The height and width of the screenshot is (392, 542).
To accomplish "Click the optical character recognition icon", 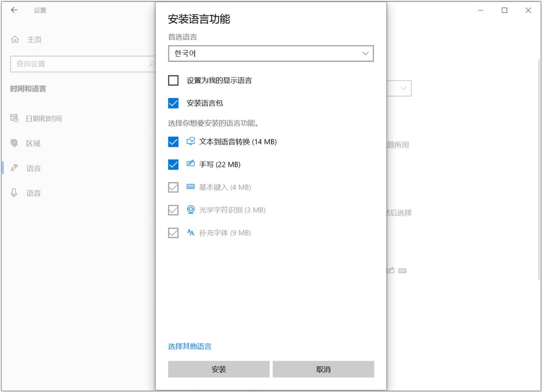I will (191, 210).
